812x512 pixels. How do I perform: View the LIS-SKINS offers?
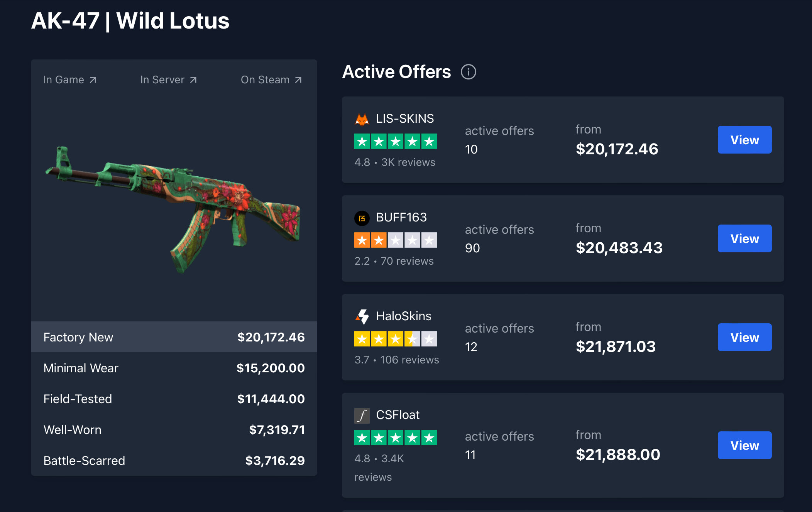[744, 140]
